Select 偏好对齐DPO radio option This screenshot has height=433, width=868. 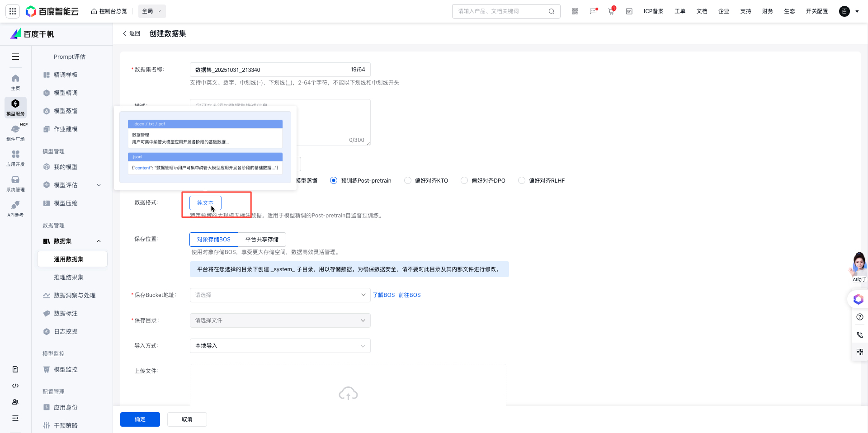click(x=464, y=180)
